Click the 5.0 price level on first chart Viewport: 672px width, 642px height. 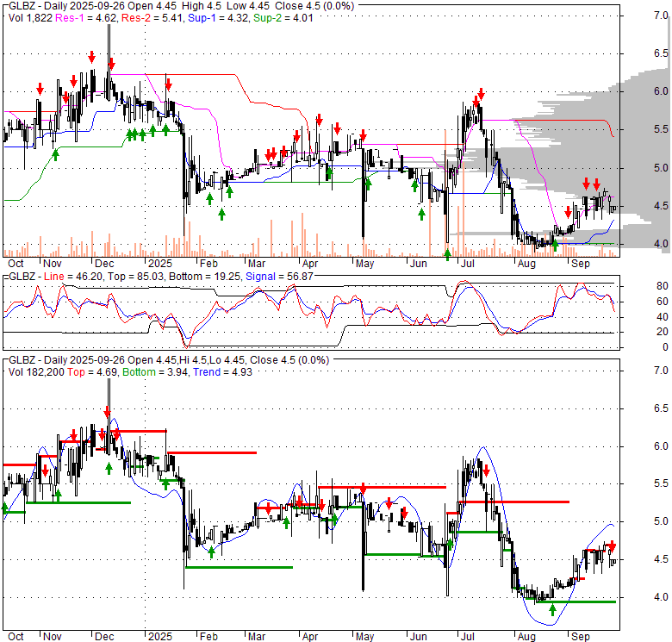click(x=661, y=168)
